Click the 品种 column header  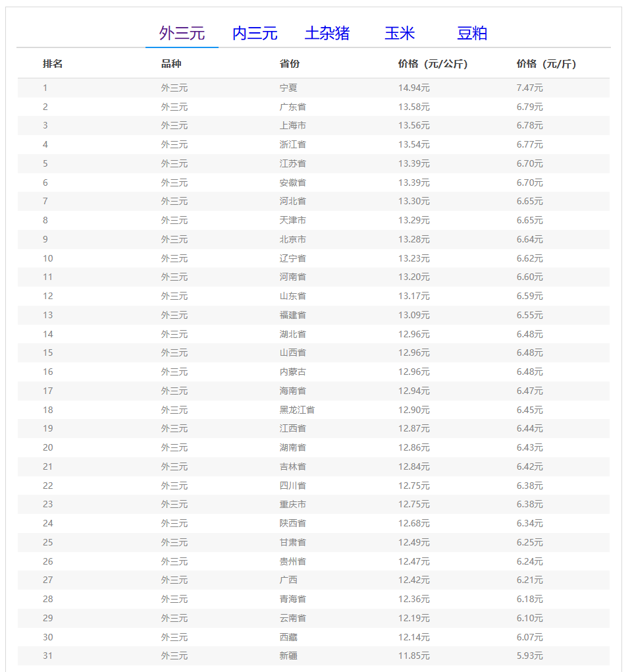coord(171,64)
